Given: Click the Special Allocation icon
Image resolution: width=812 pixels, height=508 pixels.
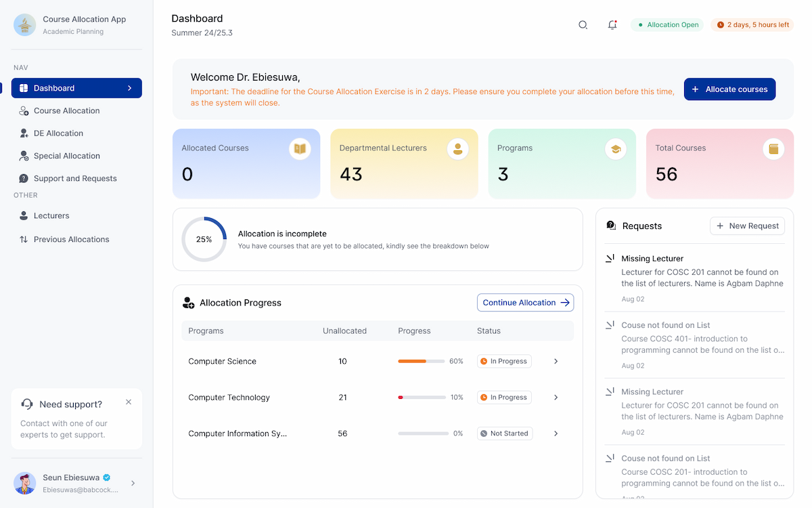Looking at the screenshot, I should pyautogui.click(x=23, y=156).
